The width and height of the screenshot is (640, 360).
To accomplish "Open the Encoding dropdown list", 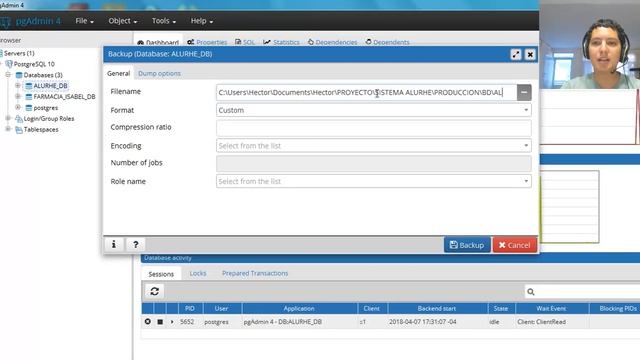I will tap(373, 146).
